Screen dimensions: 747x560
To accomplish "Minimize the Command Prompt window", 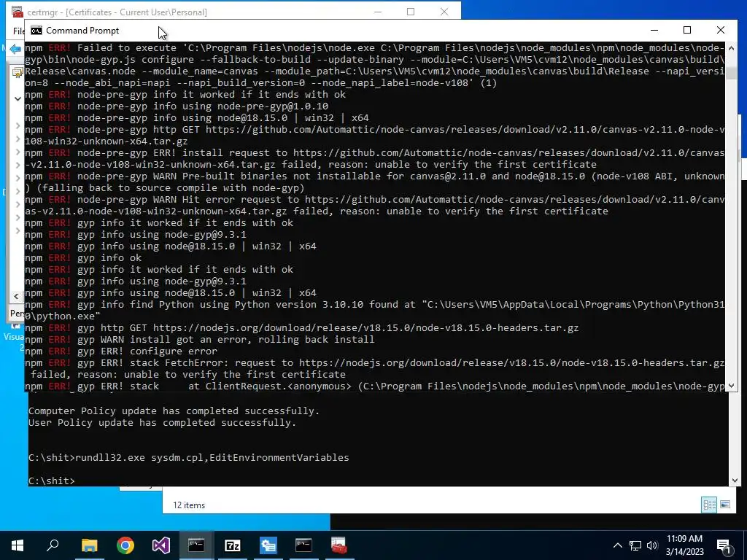I will click(654, 30).
